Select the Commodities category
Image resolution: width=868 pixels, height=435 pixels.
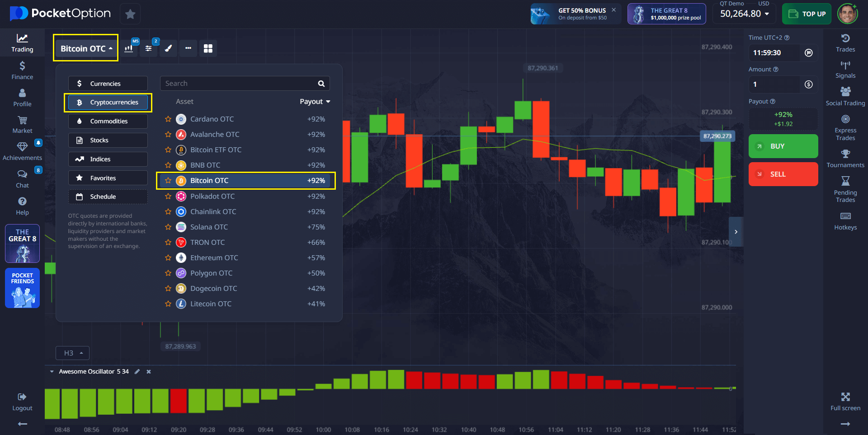point(108,121)
